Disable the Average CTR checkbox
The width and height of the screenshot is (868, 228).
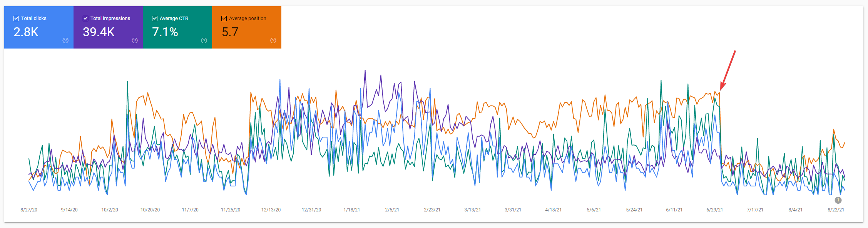click(x=155, y=18)
